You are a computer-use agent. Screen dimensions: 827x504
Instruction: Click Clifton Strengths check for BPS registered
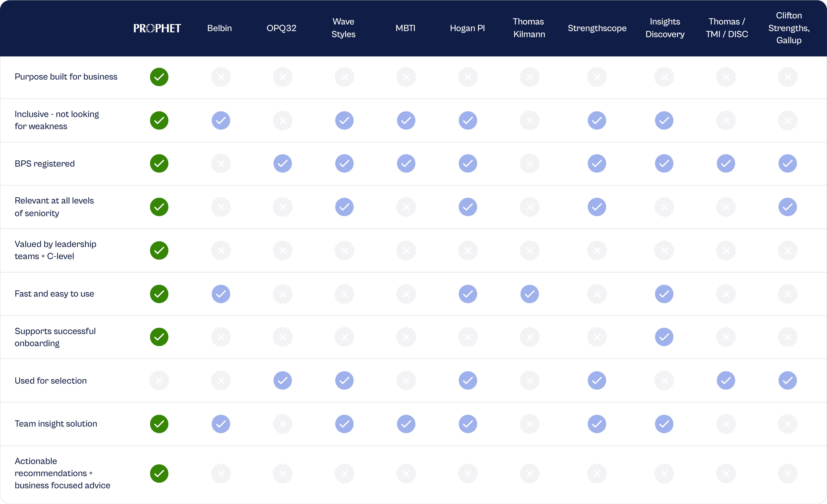pos(788,164)
